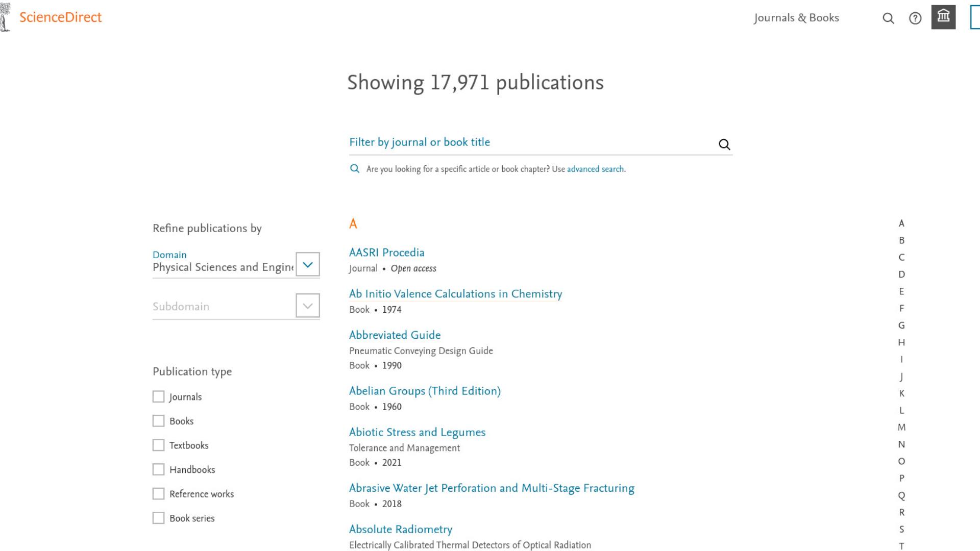
Task: Click 'Physical Sciences and Engineering' domain value
Action: [x=223, y=267]
